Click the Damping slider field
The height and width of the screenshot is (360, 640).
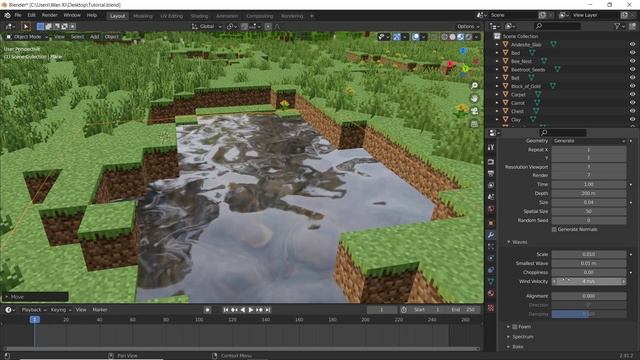pyautogui.click(x=589, y=314)
